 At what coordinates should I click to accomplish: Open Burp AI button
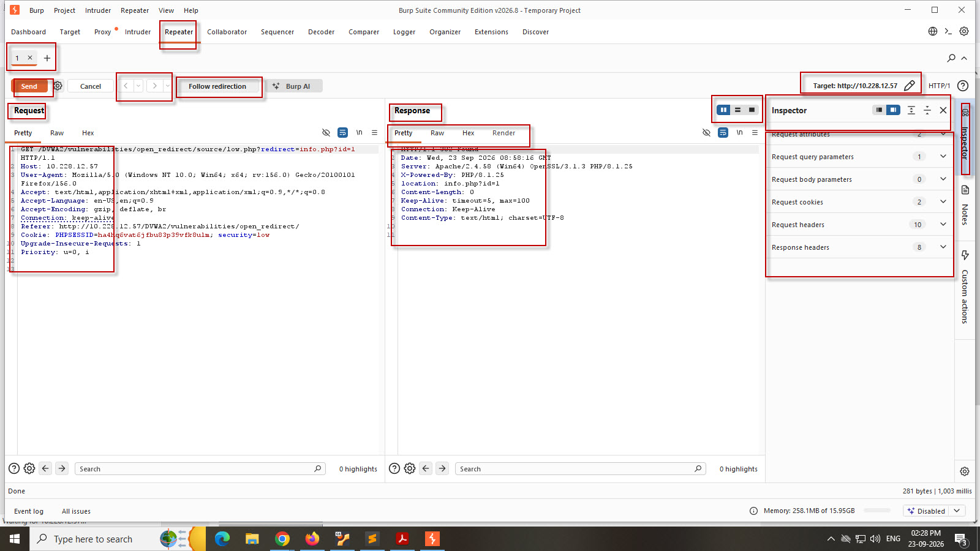[x=293, y=86]
